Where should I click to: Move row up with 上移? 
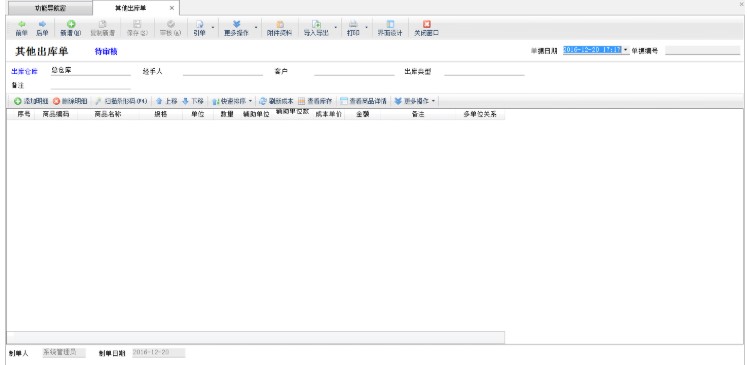coord(167,101)
